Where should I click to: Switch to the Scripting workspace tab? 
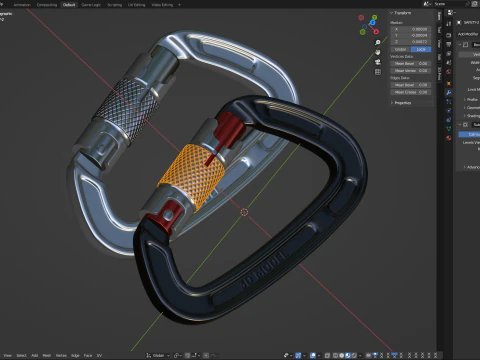[x=114, y=5]
